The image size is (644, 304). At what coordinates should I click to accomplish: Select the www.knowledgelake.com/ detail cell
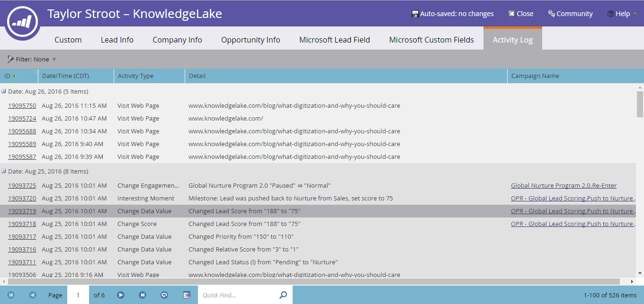(x=226, y=118)
